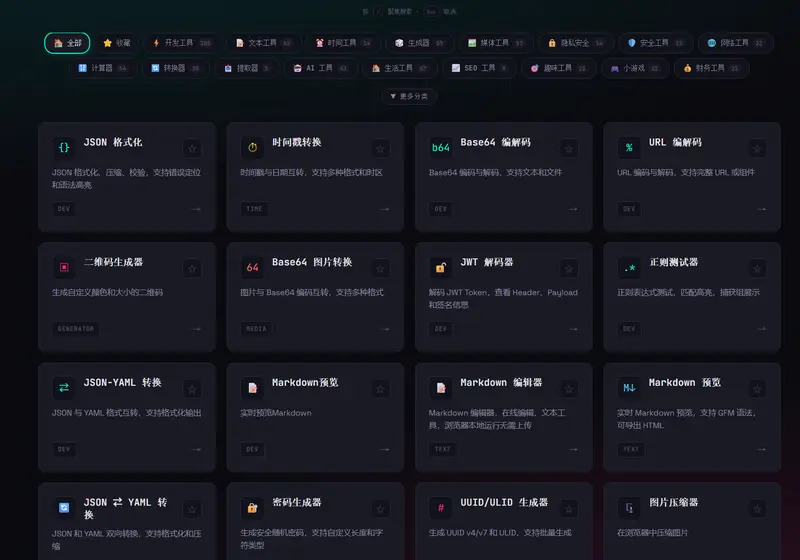The width and height of the screenshot is (800, 560).
Task: Click the TEXT tag on Markdown 编辑器
Action: tap(442, 449)
